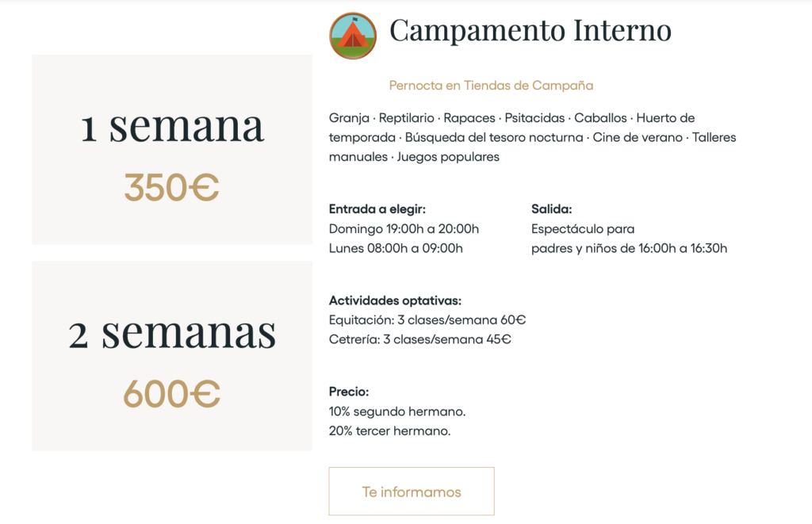
Task: Select the Equitación optional activity line
Action: point(428,319)
